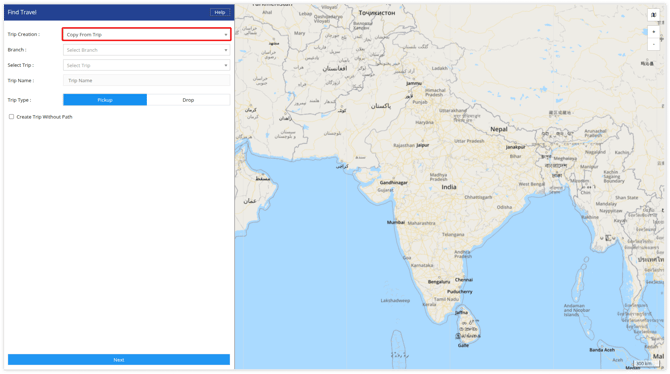Select the Drop trip type
Screen dimensions: 670x374
click(x=188, y=100)
